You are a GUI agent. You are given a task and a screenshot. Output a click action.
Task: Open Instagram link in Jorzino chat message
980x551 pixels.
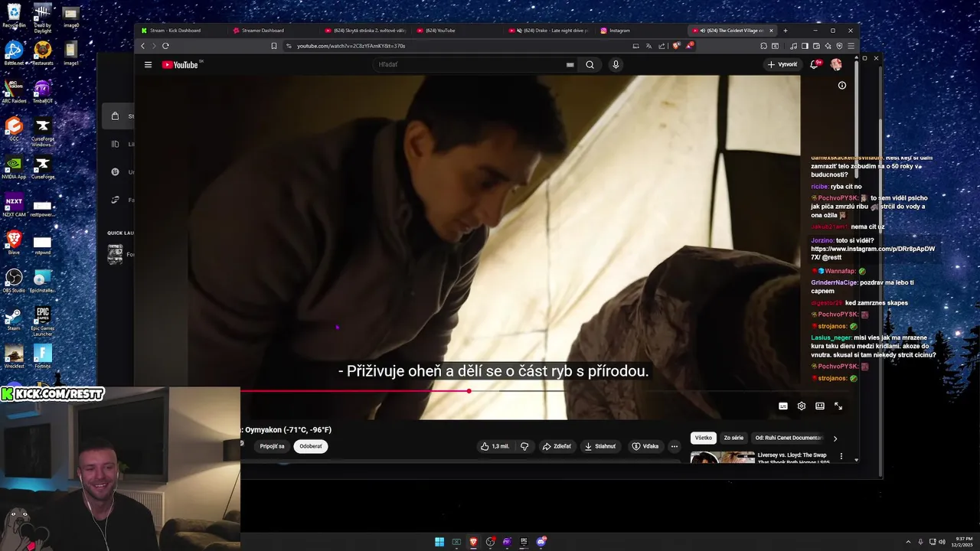[873, 253]
